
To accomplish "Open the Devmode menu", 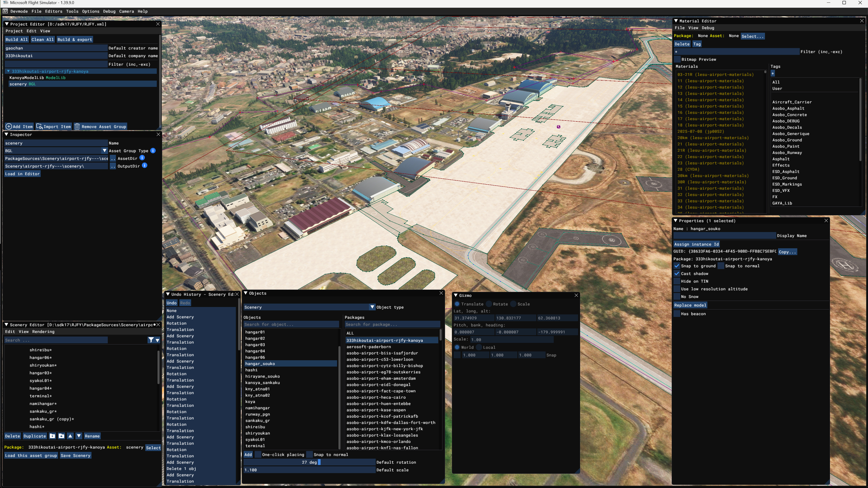I will tap(19, 11).
